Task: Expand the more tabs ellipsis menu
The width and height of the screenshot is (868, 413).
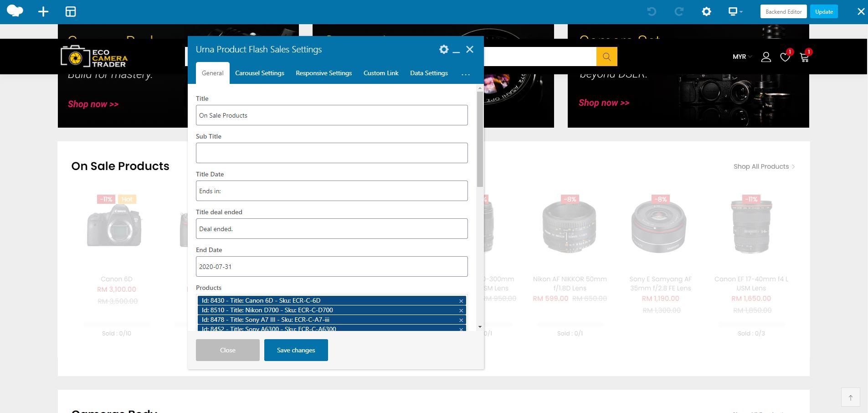Action: point(465,74)
